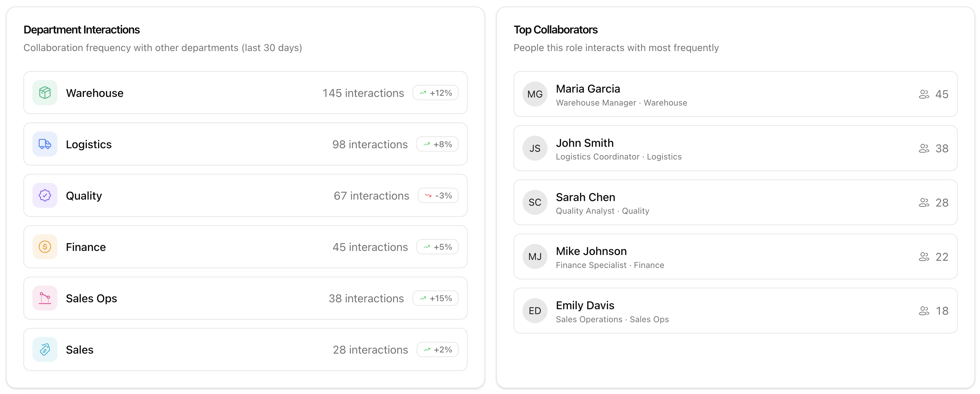The image size is (980, 394).
Task: Click the people icon beside Emily Davis's count
Action: coord(924,311)
